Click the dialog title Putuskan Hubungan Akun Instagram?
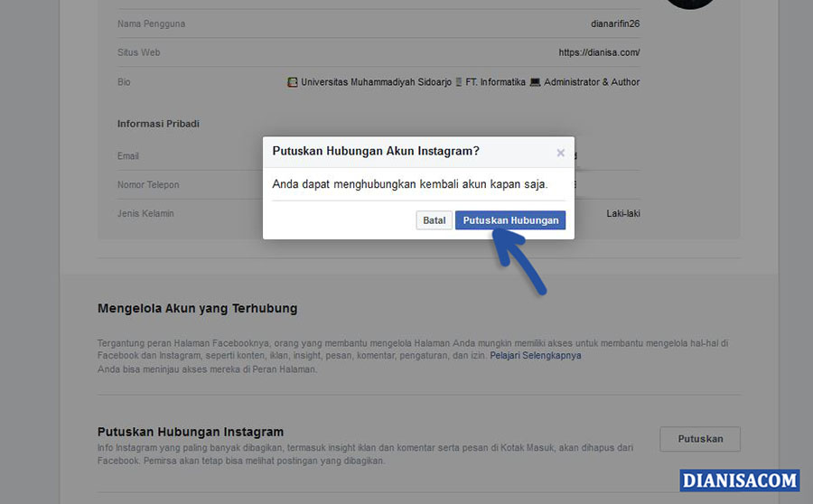The image size is (813, 504). (x=376, y=151)
